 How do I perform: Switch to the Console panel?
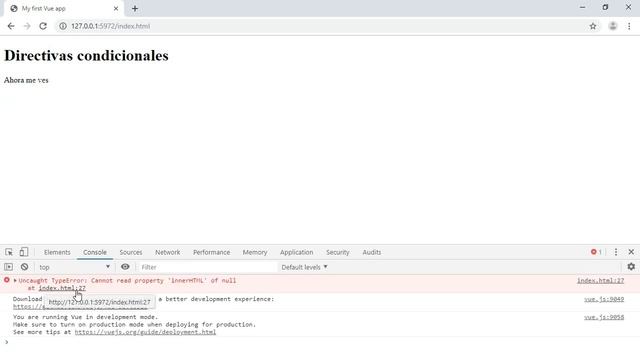tap(95, 252)
